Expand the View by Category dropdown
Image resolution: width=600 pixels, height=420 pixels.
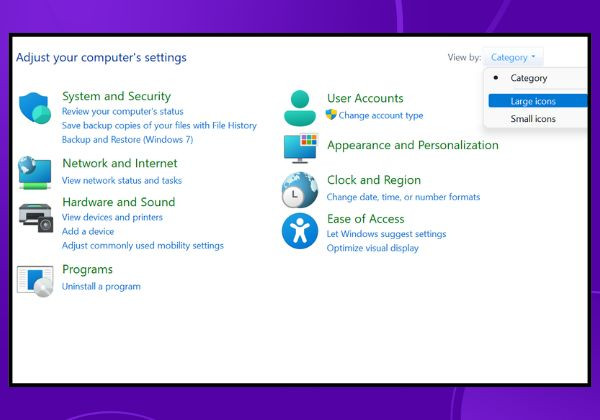tap(513, 57)
